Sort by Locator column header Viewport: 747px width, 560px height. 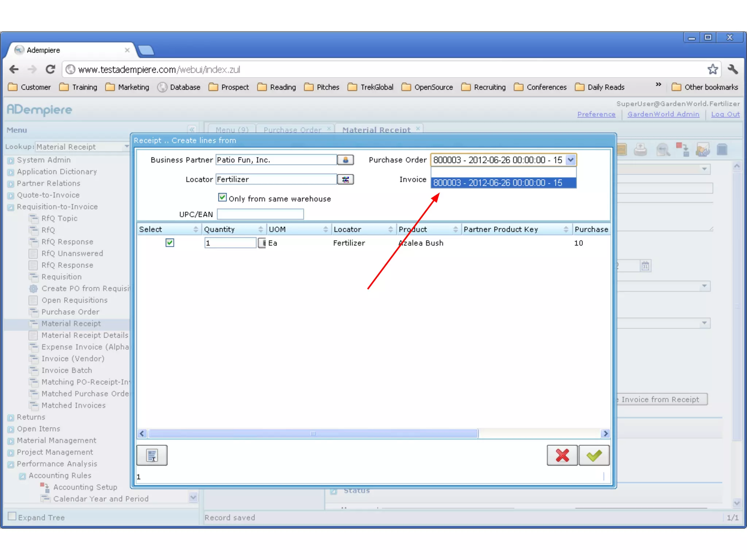pyautogui.click(x=363, y=229)
